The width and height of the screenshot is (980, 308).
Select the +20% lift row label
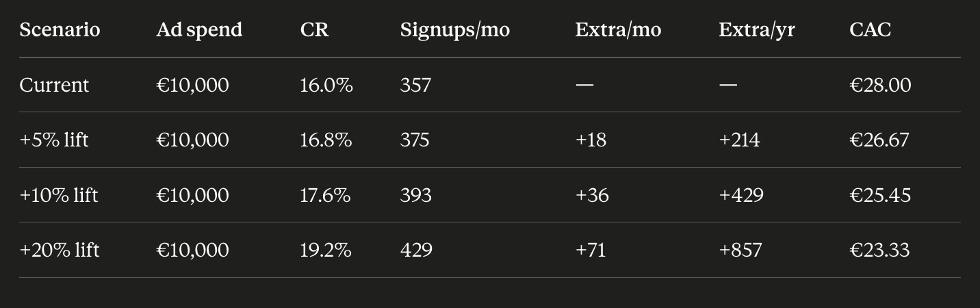tap(60, 250)
